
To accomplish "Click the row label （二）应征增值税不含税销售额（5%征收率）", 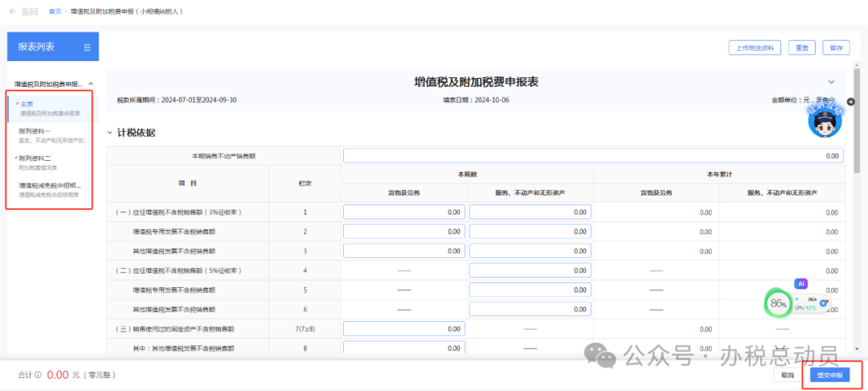I will coord(178,270).
